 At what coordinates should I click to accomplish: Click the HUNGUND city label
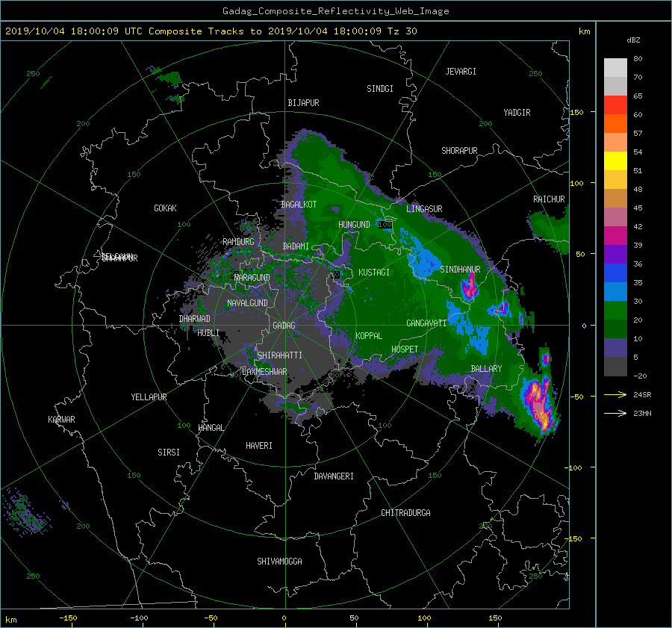[354, 225]
